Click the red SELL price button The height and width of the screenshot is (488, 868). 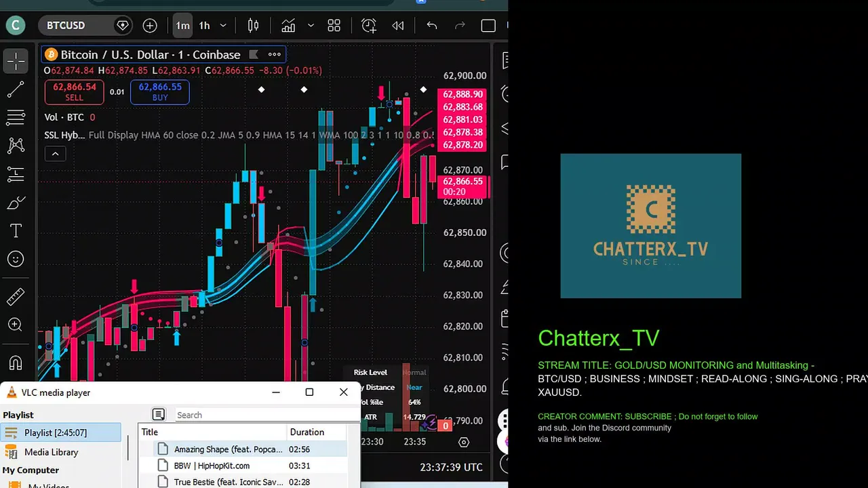pyautogui.click(x=74, y=92)
